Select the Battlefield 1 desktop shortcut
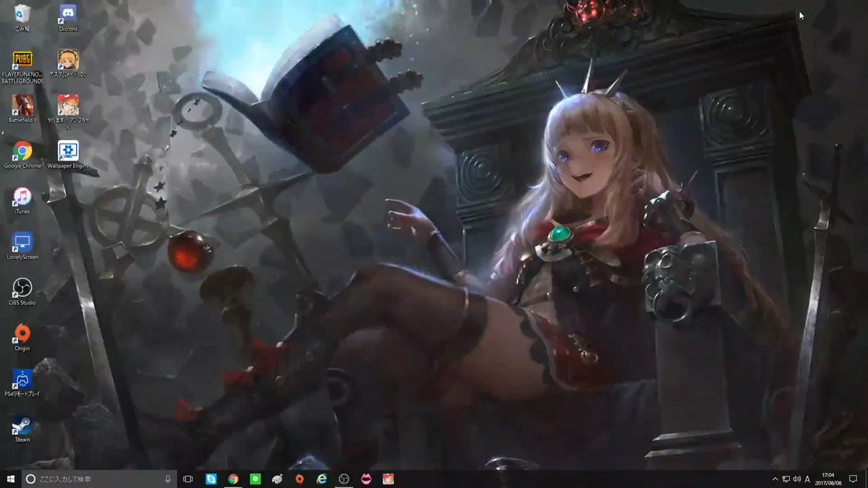The width and height of the screenshot is (868, 488). point(22,108)
